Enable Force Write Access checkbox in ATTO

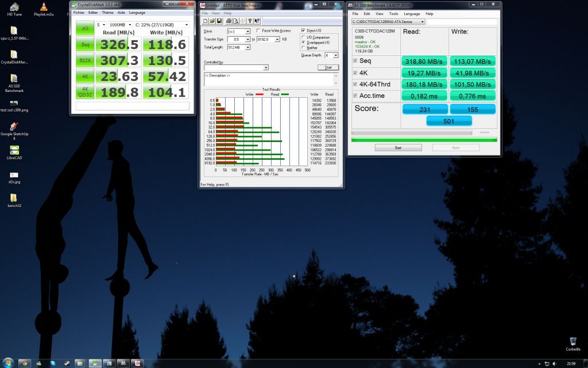[x=258, y=30]
